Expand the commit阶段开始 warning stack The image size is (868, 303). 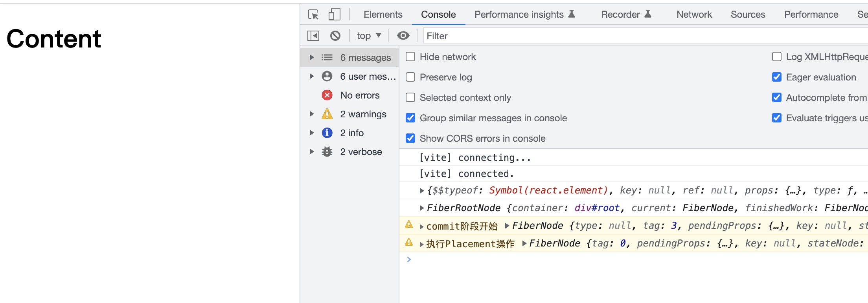pyautogui.click(x=422, y=227)
